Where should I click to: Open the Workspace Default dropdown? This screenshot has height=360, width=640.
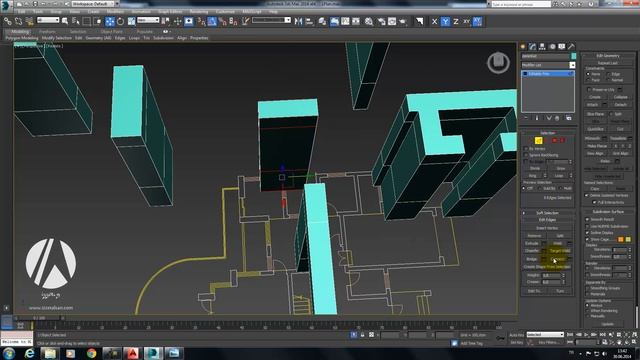(x=93, y=4)
